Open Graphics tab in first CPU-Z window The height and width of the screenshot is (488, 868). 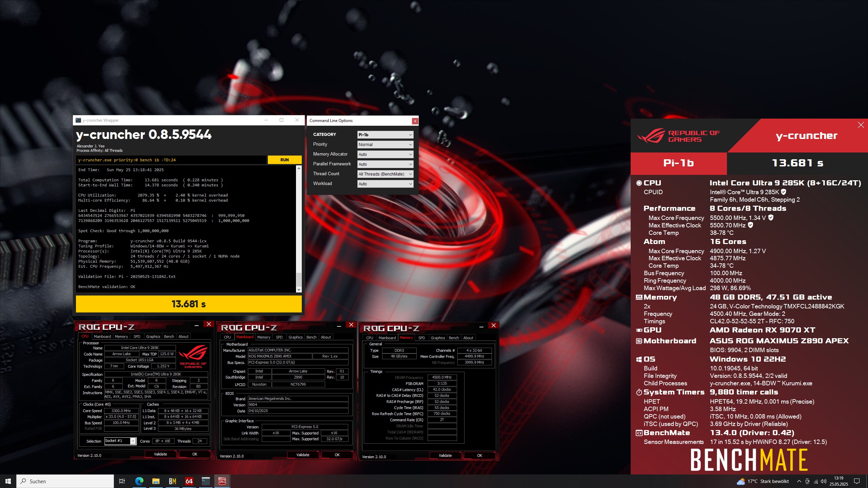(153, 337)
